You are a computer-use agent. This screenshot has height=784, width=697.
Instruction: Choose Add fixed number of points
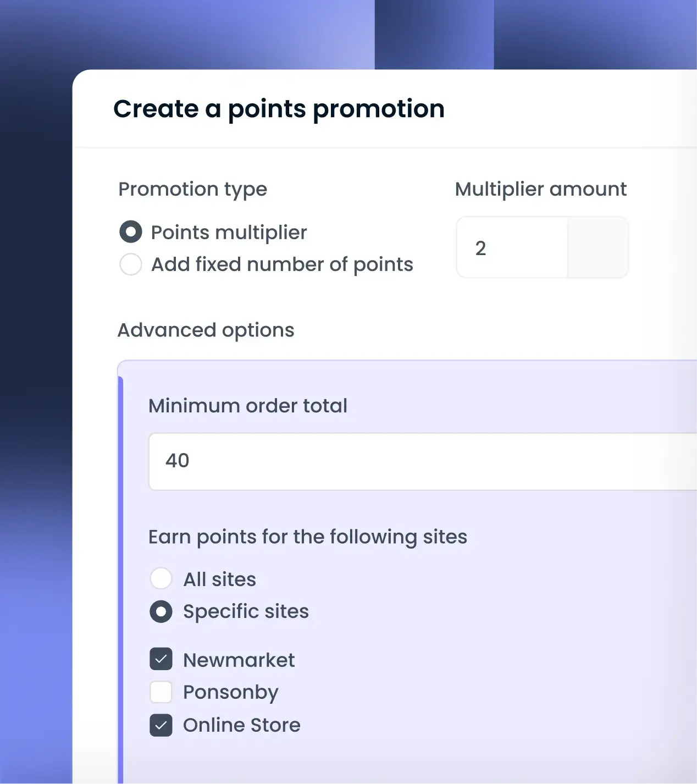[x=130, y=264]
